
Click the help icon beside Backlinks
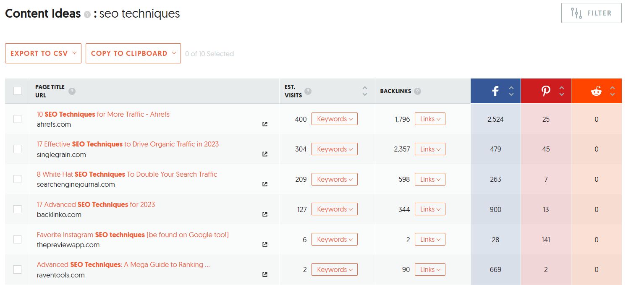(417, 91)
